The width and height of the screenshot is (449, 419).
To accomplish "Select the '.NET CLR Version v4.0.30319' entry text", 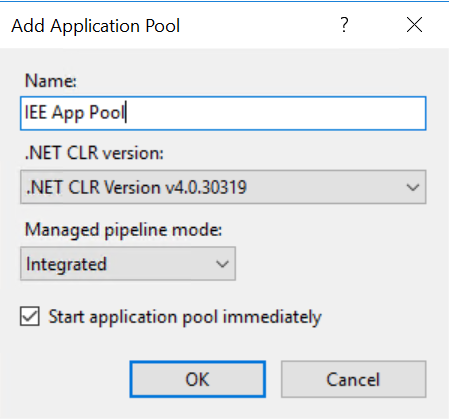I will point(136,187).
